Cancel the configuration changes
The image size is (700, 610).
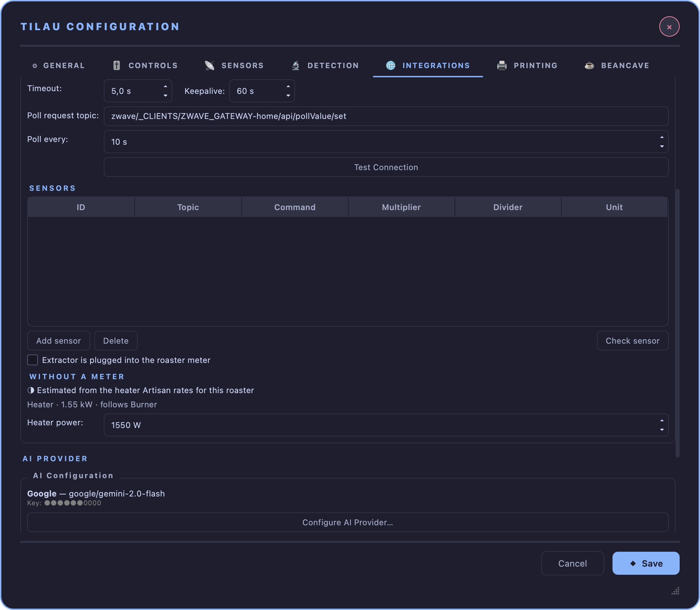(572, 563)
